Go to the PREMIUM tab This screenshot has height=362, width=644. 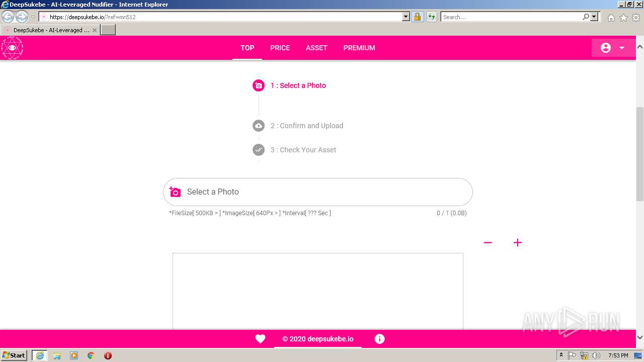click(359, 48)
